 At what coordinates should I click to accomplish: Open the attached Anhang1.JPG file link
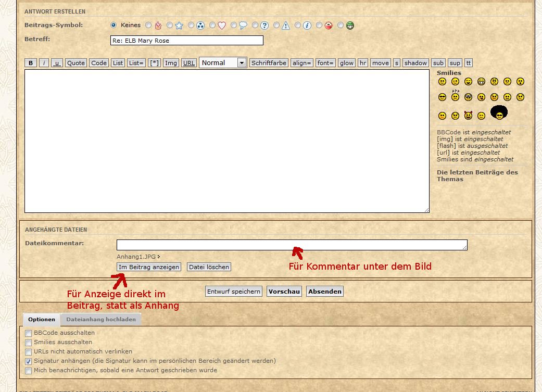pyautogui.click(x=136, y=257)
